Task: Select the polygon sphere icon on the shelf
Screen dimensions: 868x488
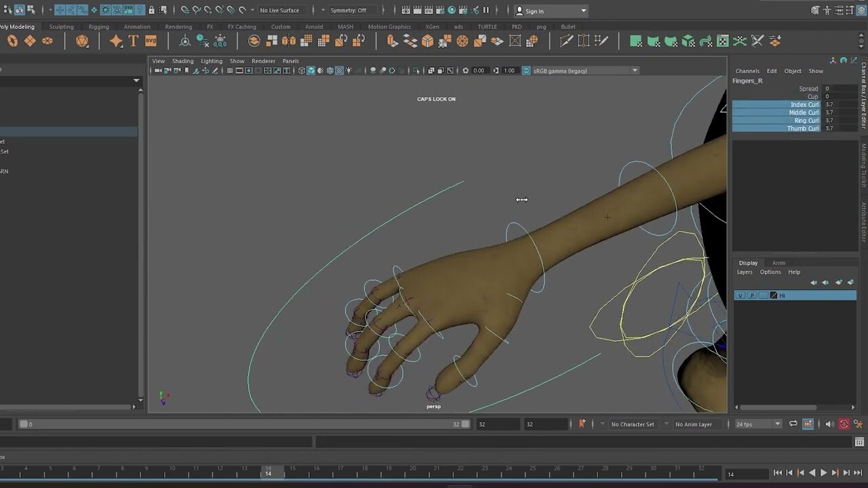Action: 12,41
